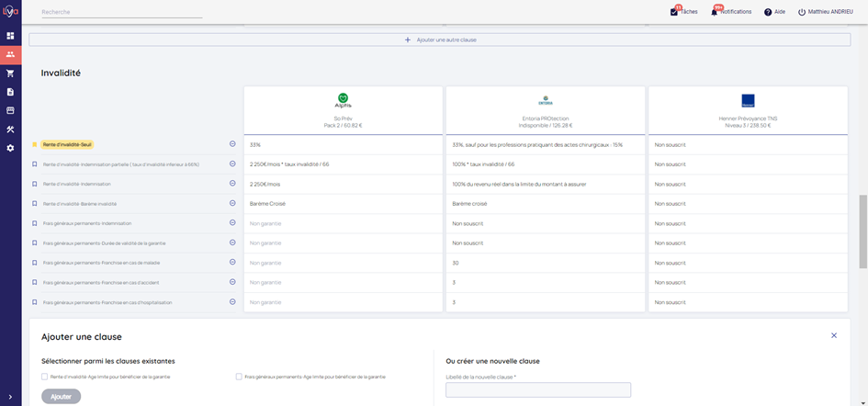Focus the Libellé de la nouvelle clause field
The height and width of the screenshot is (406, 868).
click(538, 390)
